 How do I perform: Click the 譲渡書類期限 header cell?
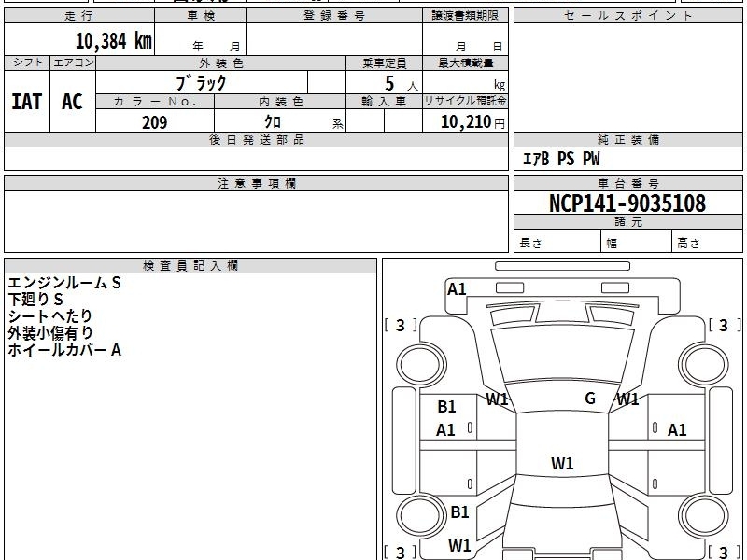pos(465,16)
